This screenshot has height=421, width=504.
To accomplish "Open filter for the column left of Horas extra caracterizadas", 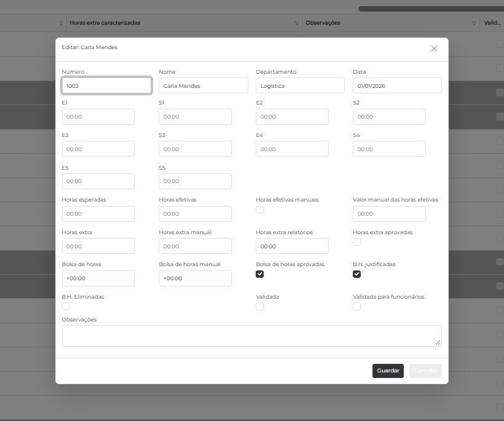I will pos(61,23).
